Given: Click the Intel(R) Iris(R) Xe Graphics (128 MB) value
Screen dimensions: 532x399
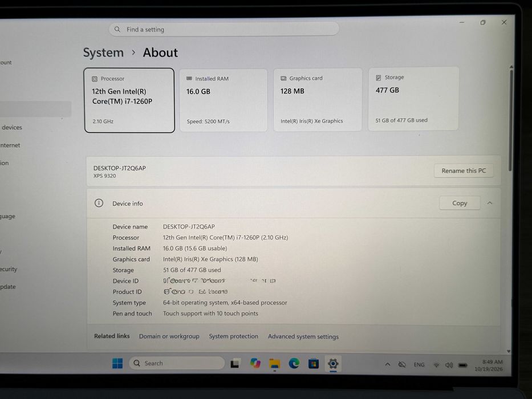Looking at the screenshot, I should (x=210, y=259).
